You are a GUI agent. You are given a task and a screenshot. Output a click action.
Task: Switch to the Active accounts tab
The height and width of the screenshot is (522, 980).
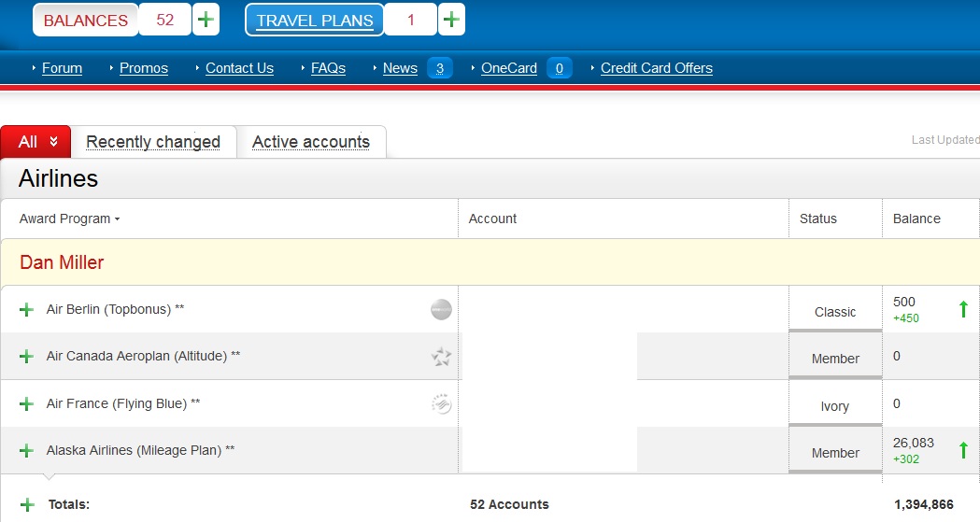311,142
